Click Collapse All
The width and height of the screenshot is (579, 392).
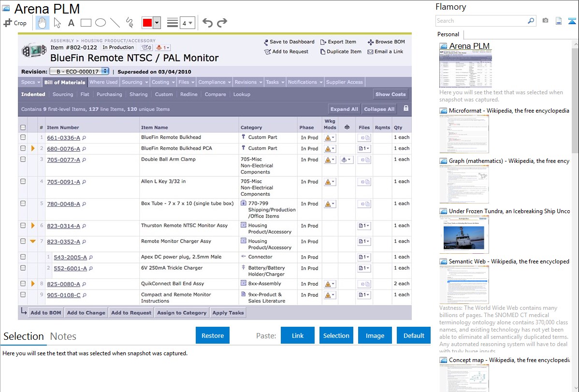(379, 109)
